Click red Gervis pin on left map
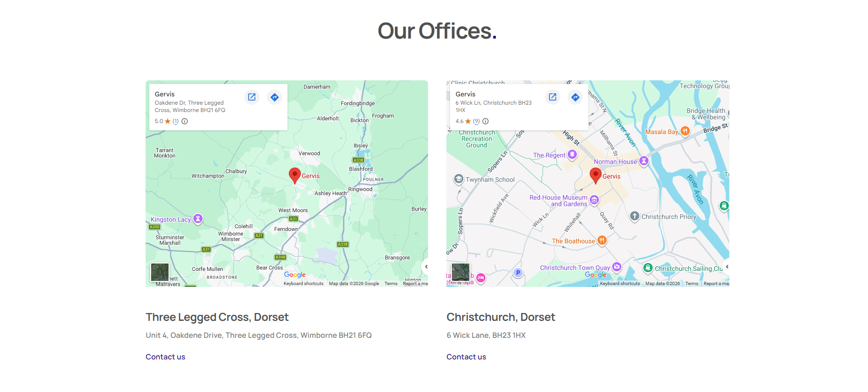Screen dimensions: 868x392 pos(295,175)
